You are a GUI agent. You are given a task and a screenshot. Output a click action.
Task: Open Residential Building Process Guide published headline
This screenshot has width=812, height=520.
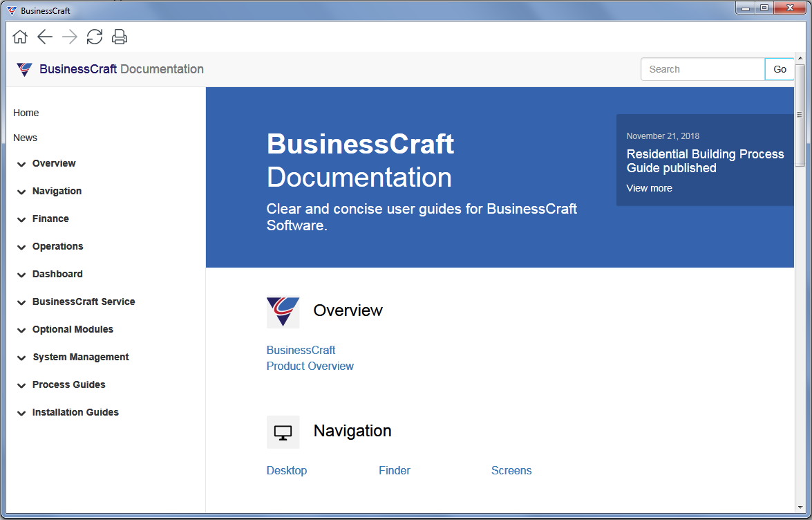705,161
